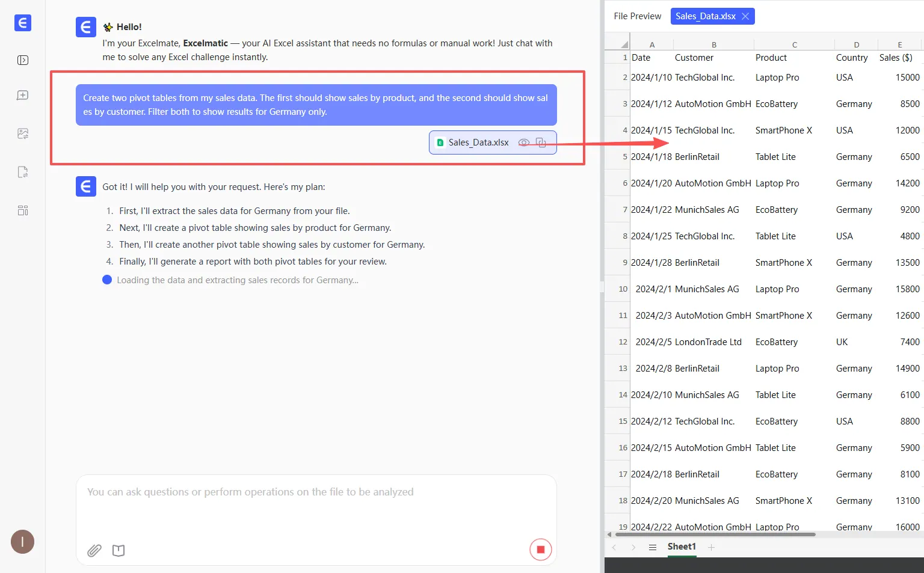Screen dimensions: 924x573
Task: Click the user avatar at bottom left
Action: [22, 542]
